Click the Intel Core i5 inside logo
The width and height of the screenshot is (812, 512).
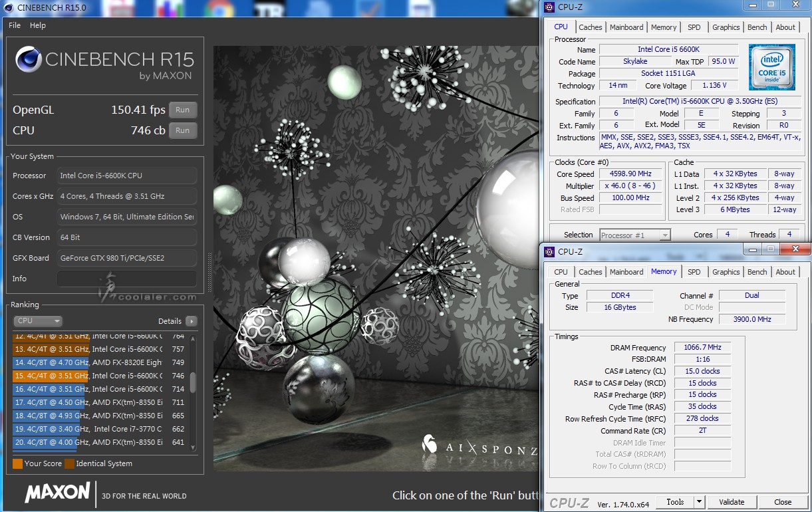[x=771, y=67]
